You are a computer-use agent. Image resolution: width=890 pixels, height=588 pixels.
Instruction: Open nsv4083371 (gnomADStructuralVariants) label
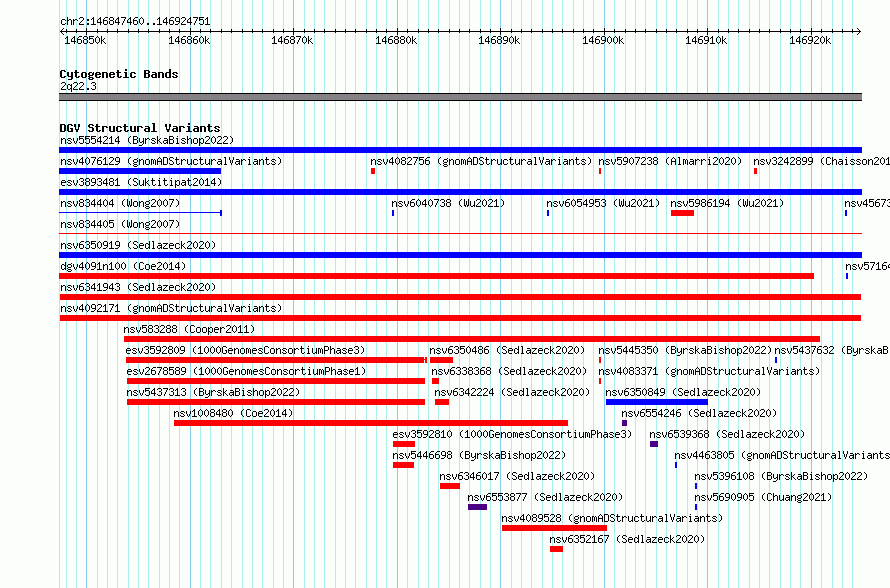pyautogui.click(x=709, y=371)
